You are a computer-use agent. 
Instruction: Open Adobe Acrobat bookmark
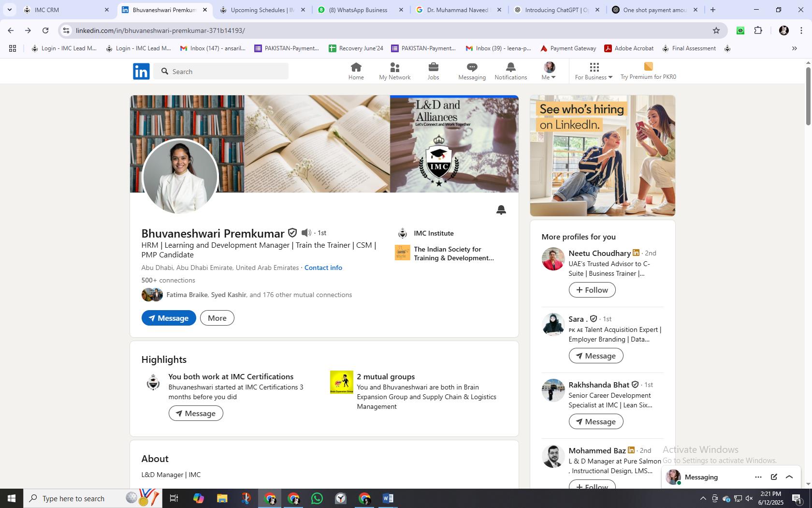click(629, 48)
